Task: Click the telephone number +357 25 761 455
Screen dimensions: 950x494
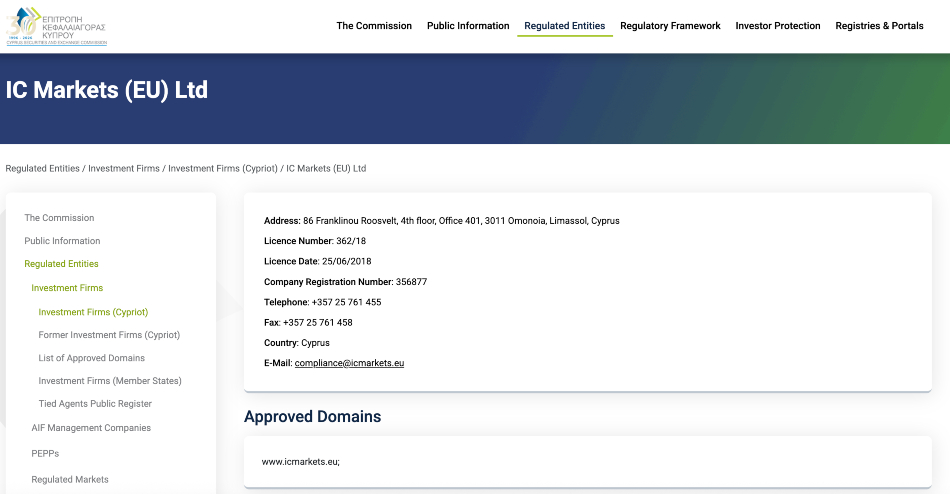Action: pyautogui.click(x=347, y=302)
